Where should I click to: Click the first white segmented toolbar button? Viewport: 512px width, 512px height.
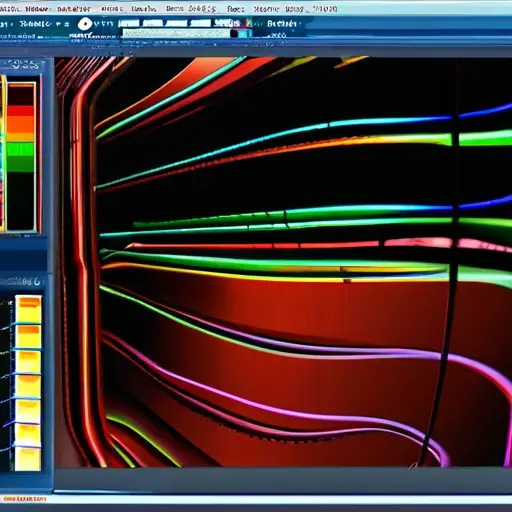click(x=129, y=23)
